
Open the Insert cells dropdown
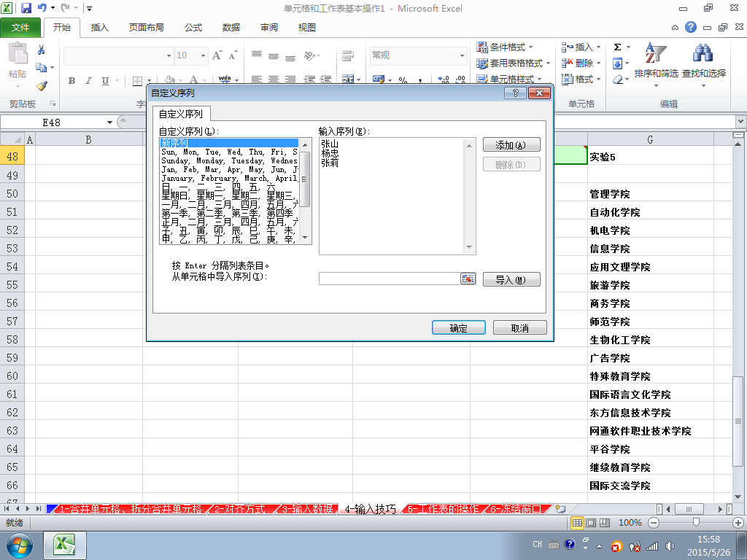(581, 47)
